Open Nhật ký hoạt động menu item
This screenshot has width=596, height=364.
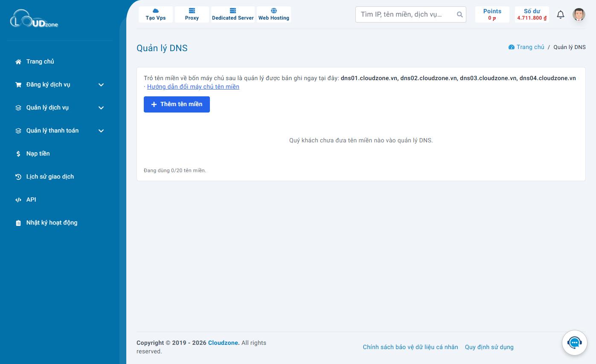(52, 222)
